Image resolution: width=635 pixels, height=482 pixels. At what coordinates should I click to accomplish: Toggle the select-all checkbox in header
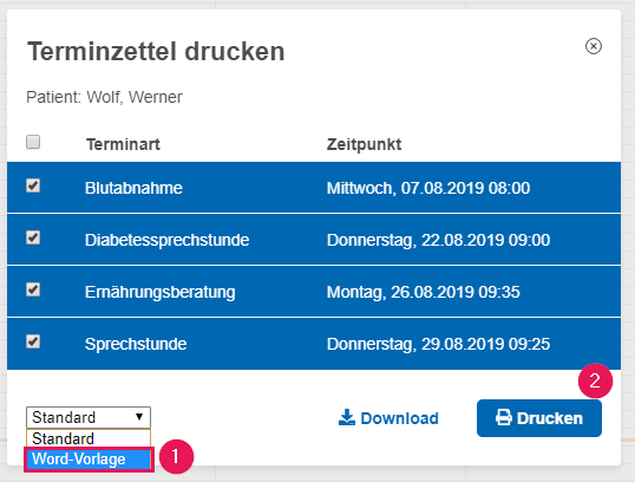coord(33,142)
